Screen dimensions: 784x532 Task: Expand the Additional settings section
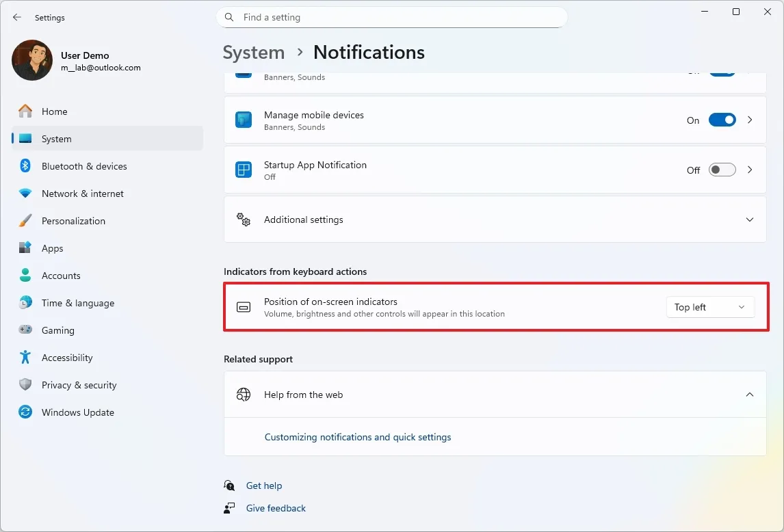click(x=749, y=220)
